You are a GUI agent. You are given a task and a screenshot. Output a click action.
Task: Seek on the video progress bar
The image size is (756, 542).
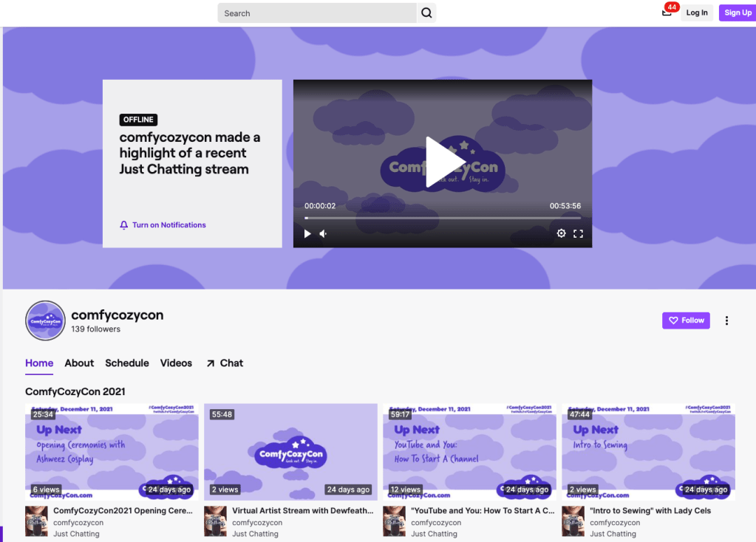[x=442, y=218]
